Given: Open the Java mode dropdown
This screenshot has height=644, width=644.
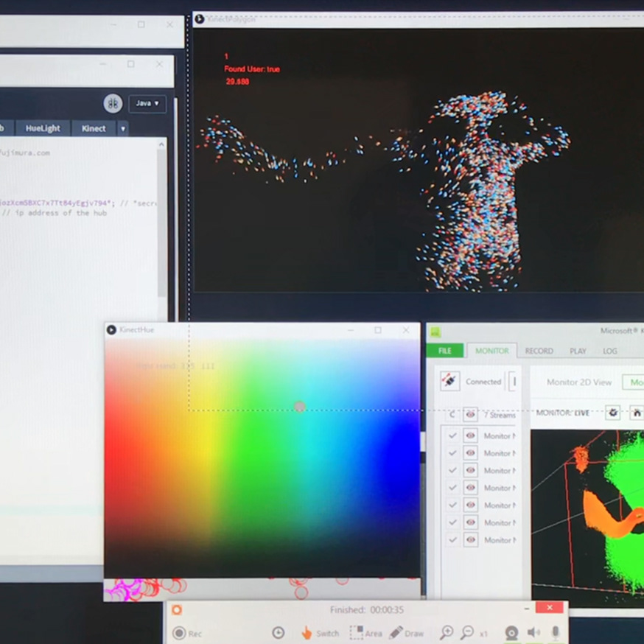Looking at the screenshot, I should 147,104.
